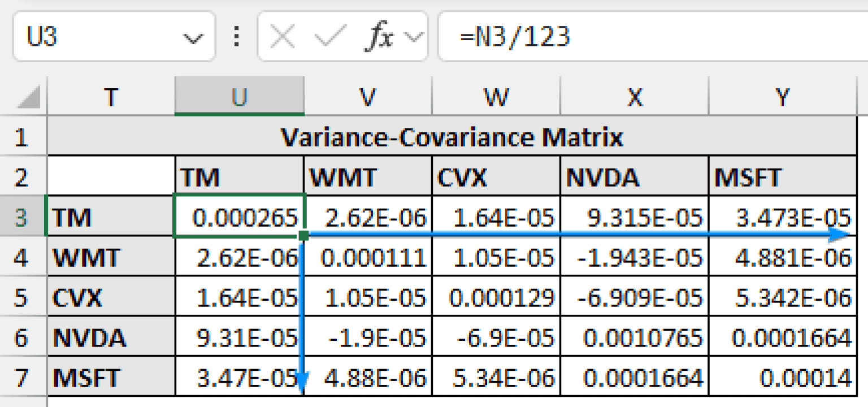
Task: Select column X header
Action: pyautogui.click(x=634, y=97)
